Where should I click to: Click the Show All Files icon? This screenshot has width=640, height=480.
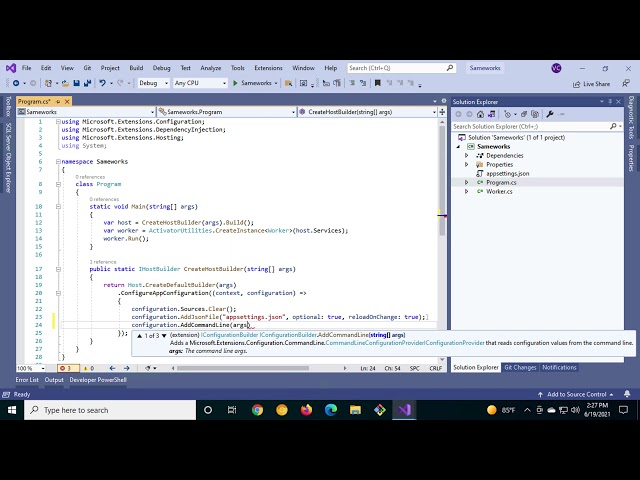[x=535, y=114]
